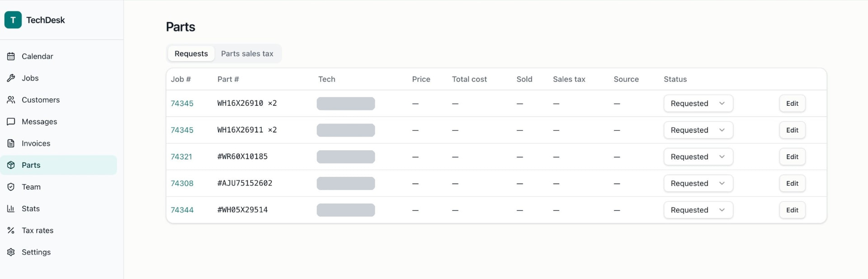
Task: Expand status dropdown for part #WR60X10185
Action: pos(698,157)
